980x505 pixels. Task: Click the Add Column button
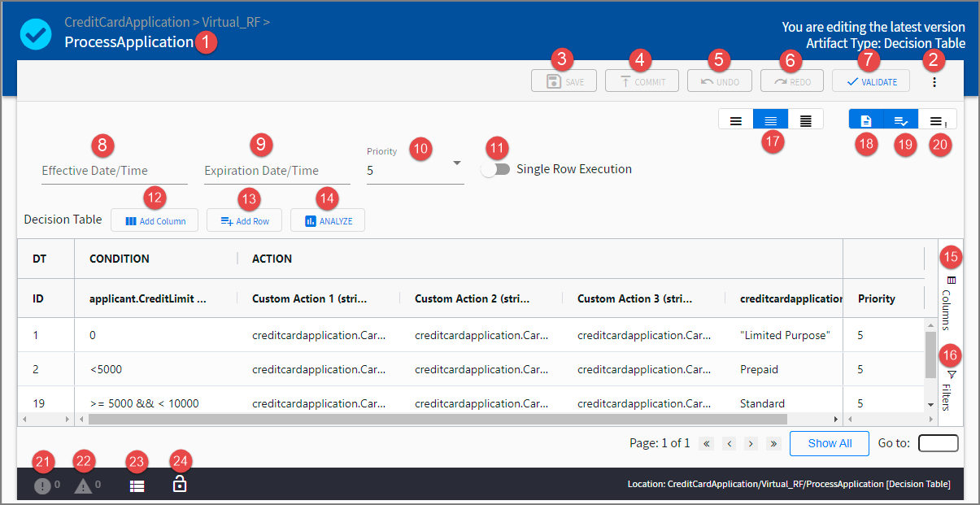pyautogui.click(x=155, y=220)
